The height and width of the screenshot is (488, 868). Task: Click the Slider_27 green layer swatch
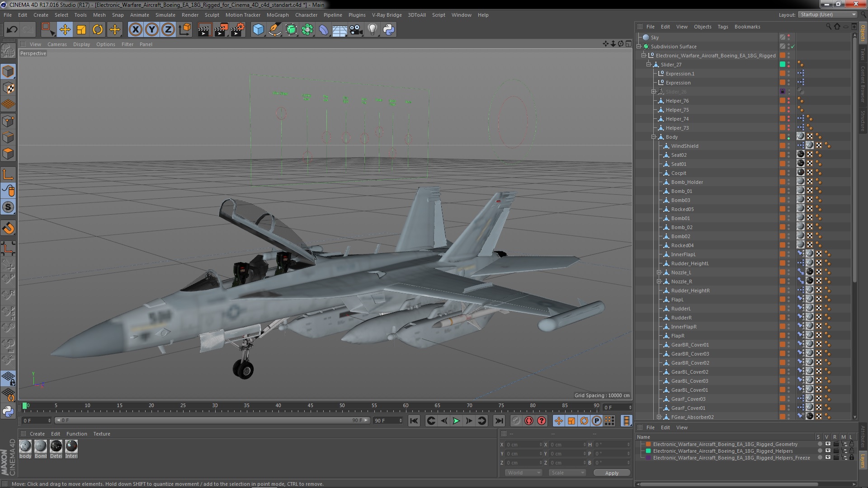pyautogui.click(x=783, y=65)
